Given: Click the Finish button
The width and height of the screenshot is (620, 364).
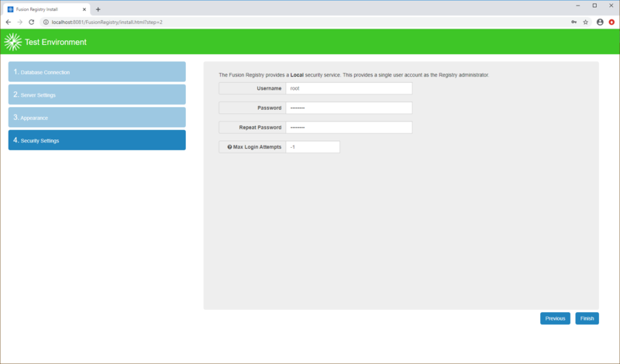Looking at the screenshot, I should pyautogui.click(x=587, y=318).
